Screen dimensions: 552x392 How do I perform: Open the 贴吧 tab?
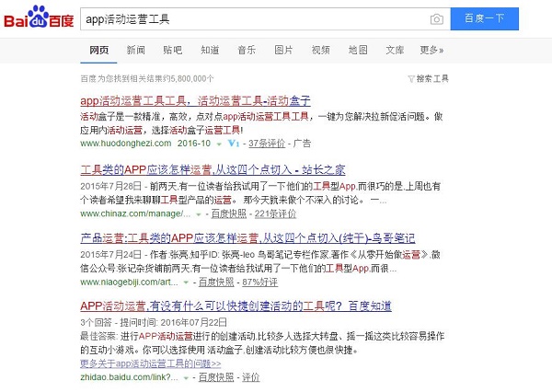(173, 50)
